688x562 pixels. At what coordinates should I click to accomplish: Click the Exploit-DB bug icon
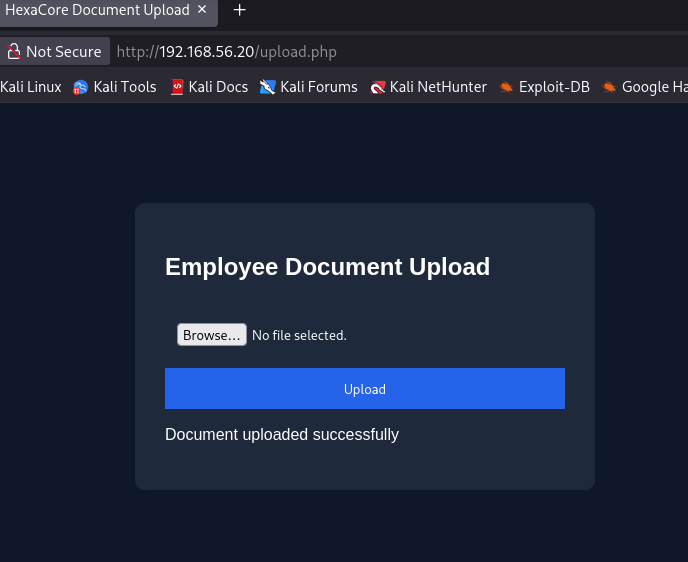pos(506,87)
